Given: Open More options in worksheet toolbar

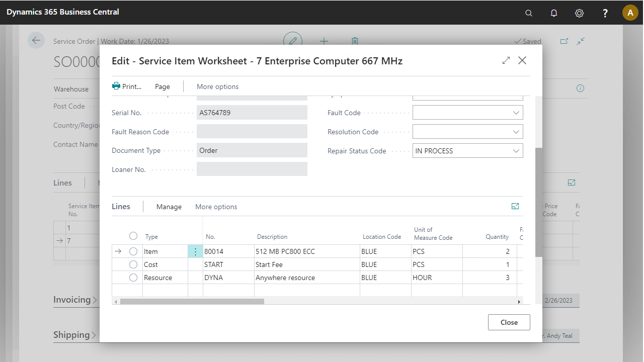Looking at the screenshot, I should 218,86.
